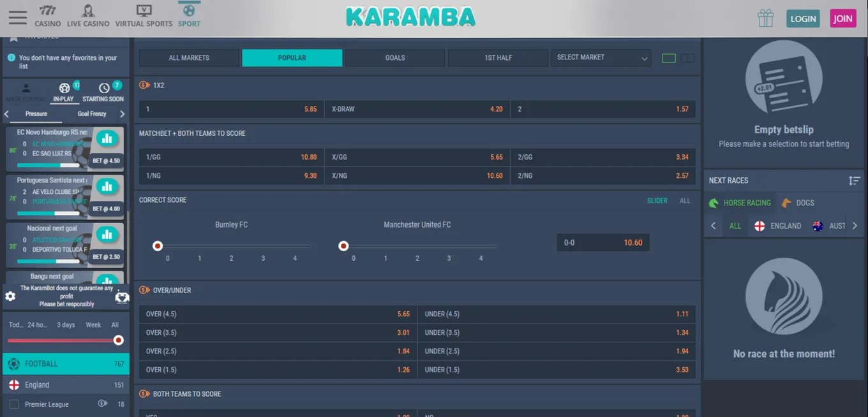Click the Karamba logo
Viewport: 868px width, 417px height.
pyautogui.click(x=411, y=17)
